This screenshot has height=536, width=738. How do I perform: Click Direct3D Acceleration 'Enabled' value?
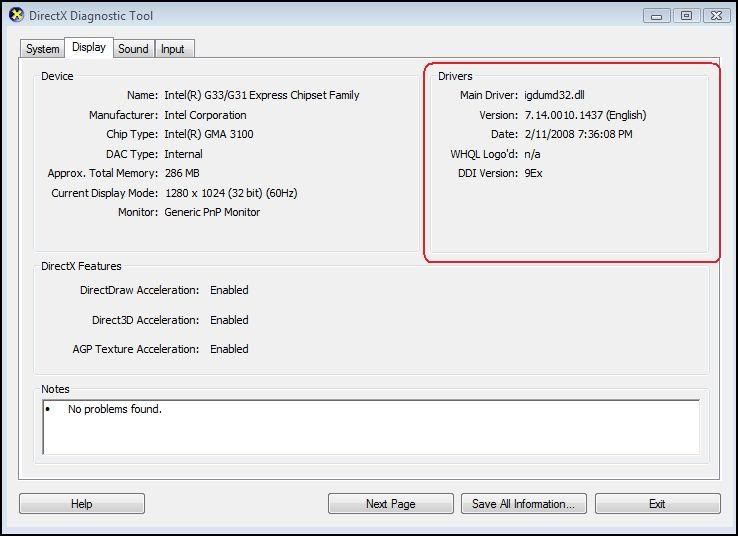(229, 320)
